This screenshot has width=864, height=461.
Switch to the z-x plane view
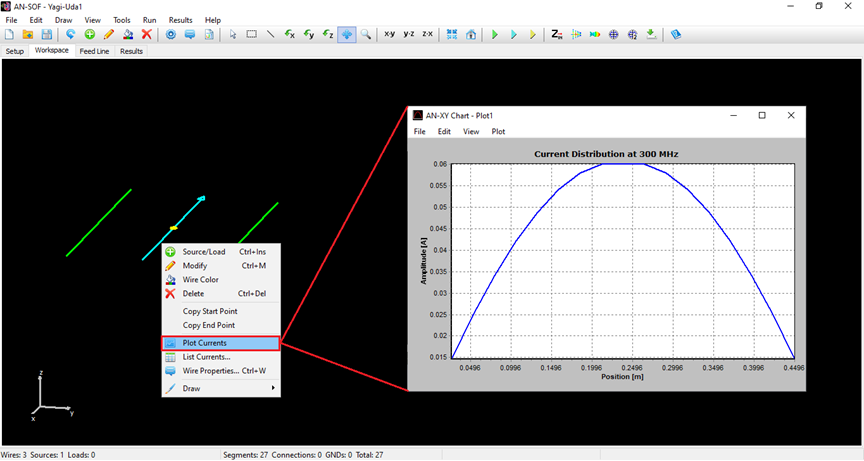[x=428, y=34]
